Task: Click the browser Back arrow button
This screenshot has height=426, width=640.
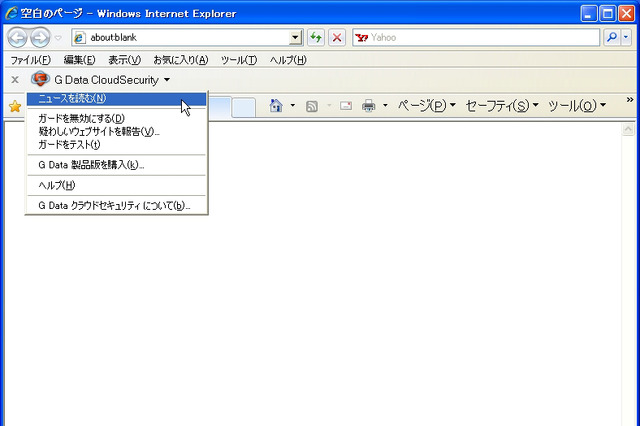Action: [x=17, y=37]
